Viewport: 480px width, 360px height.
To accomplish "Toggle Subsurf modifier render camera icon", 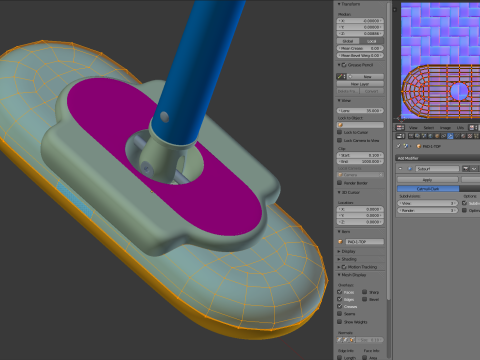I will pyautogui.click(x=466, y=169).
